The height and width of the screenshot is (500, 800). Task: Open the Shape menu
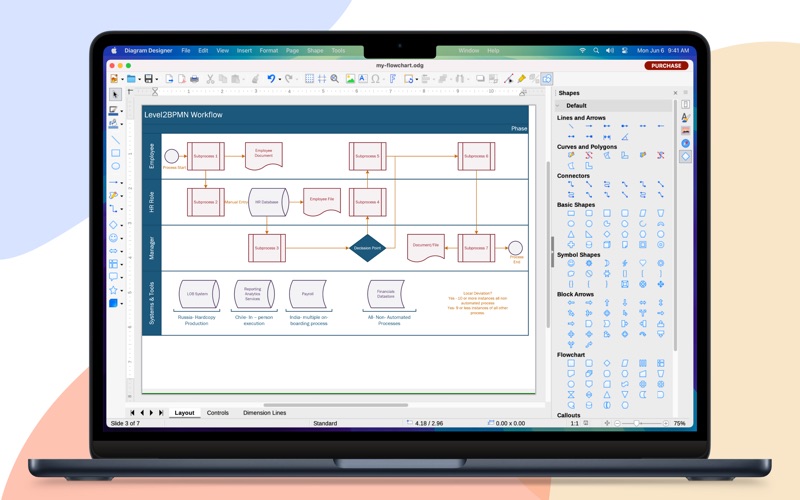tap(315, 51)
